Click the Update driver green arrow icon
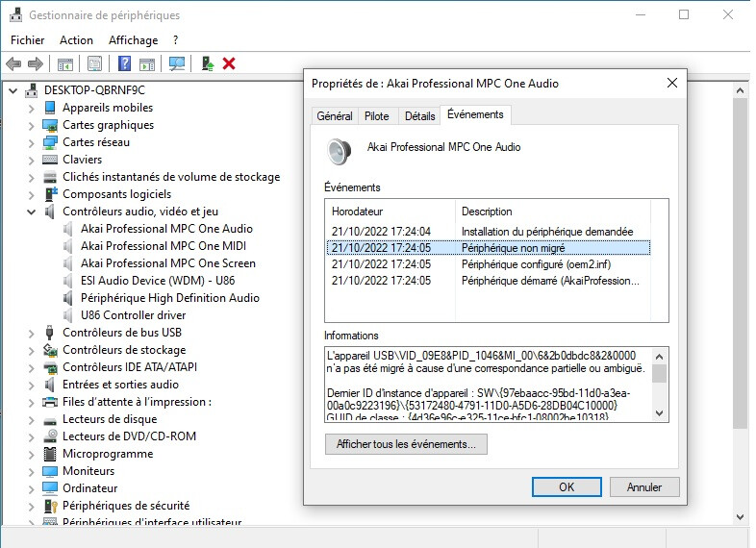Image resolution: width=756 pixels, height=548 pixels. [x=208, y=63]
